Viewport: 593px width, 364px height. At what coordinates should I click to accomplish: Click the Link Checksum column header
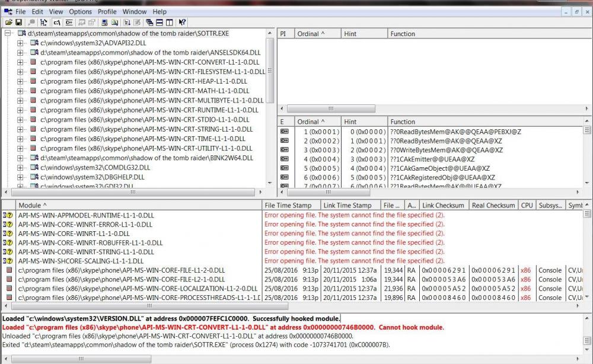pos(444,205)
